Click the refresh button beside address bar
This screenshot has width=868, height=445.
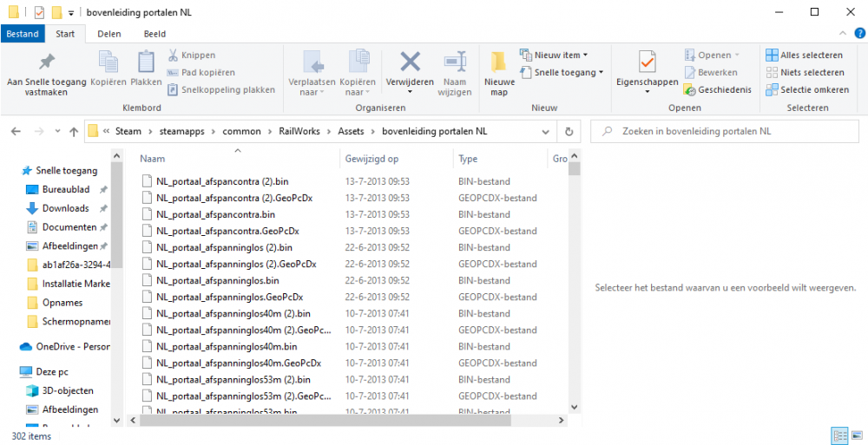(569, 132)
